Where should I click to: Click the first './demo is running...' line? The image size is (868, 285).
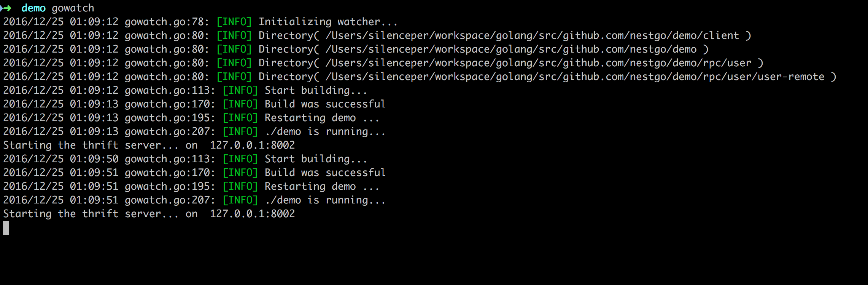click(x=325, y=131)
